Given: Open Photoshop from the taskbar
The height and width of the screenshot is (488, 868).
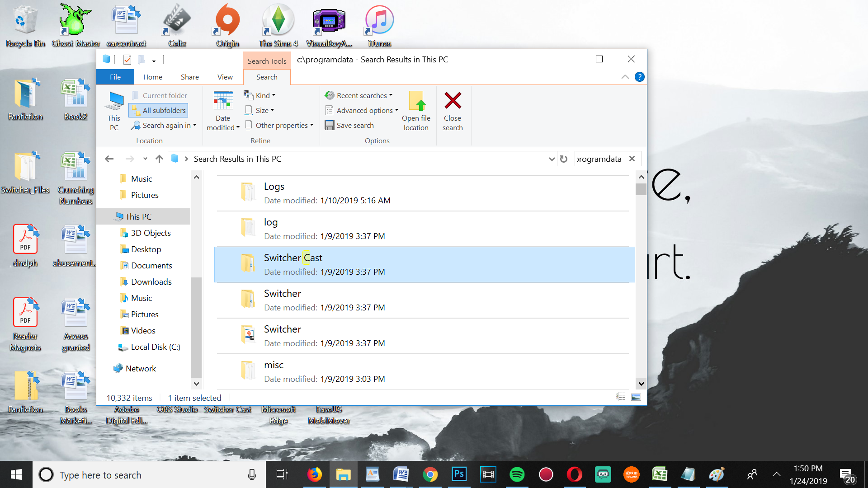Looking at the screenshot, I should 459,474.
